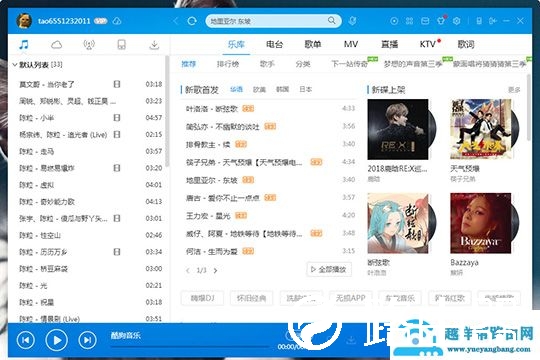Collapse the 默认列表 [33] playlist
540x360 pixels.
click(15, 65)
